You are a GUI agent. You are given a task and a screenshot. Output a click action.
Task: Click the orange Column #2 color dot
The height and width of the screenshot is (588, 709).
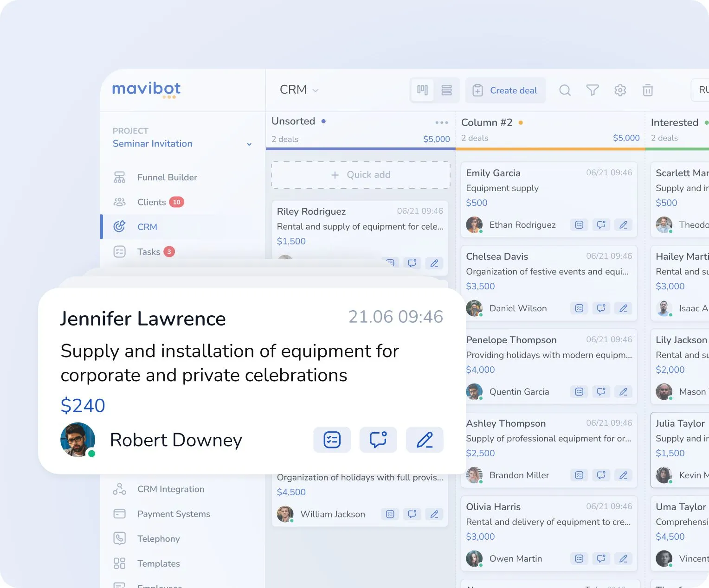pos(521,123)
